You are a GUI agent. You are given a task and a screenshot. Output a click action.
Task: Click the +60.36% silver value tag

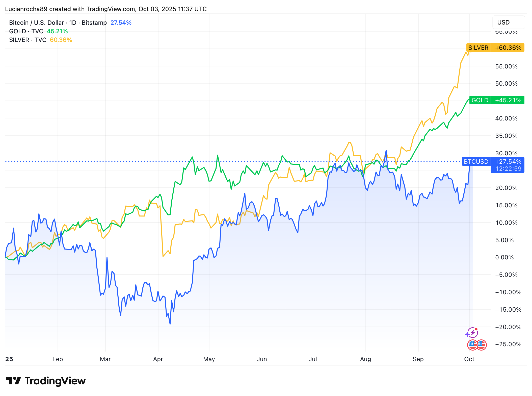pyautogui.click(x=508, y=48)
